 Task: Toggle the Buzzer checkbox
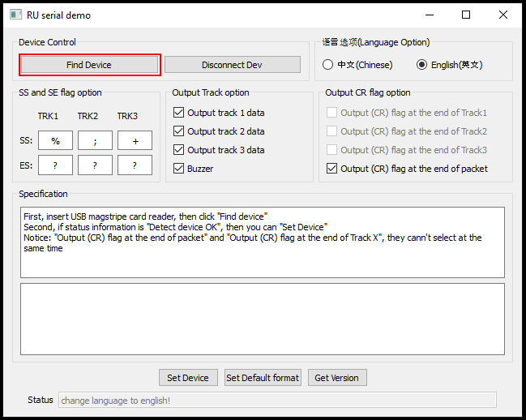point(179,169)
